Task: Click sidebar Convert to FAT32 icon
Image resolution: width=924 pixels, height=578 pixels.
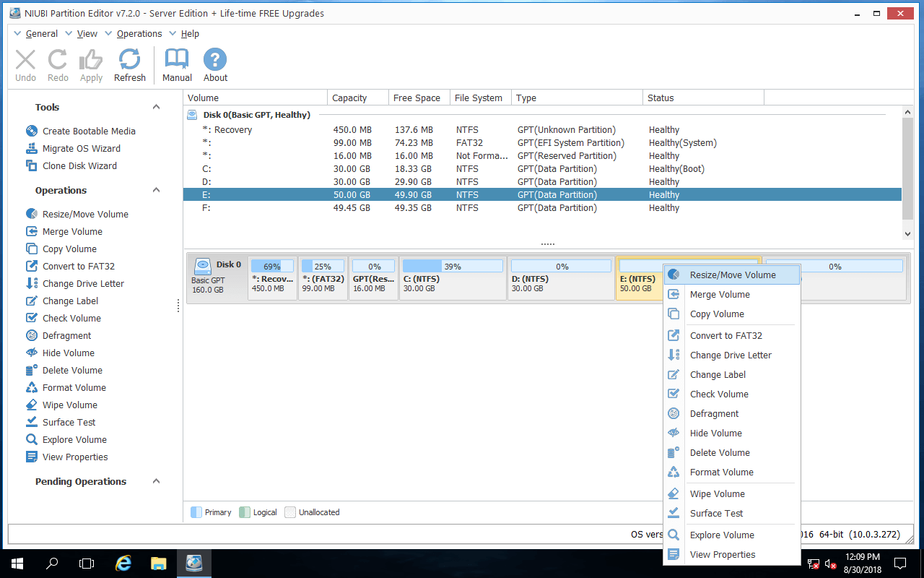Action: 31,266
